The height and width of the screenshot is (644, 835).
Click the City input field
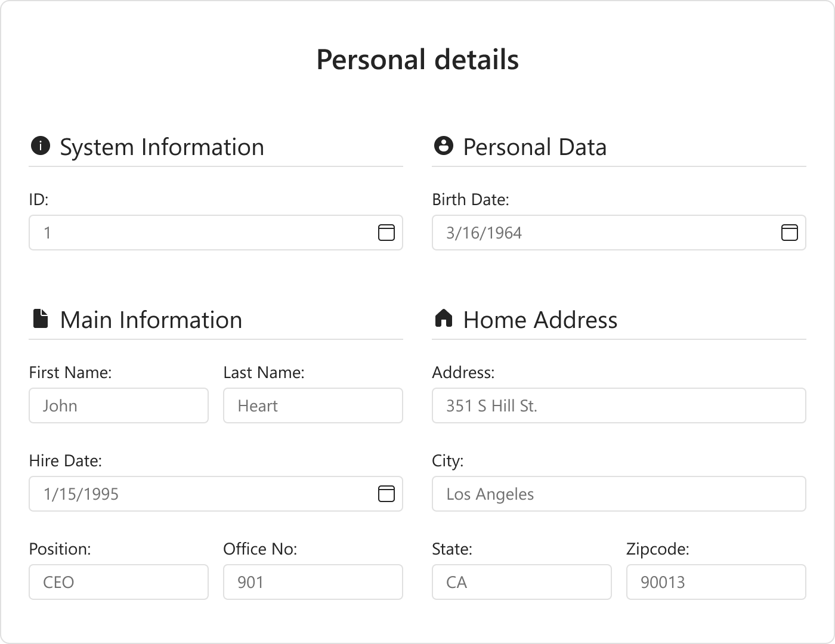(x=618, y=494)
